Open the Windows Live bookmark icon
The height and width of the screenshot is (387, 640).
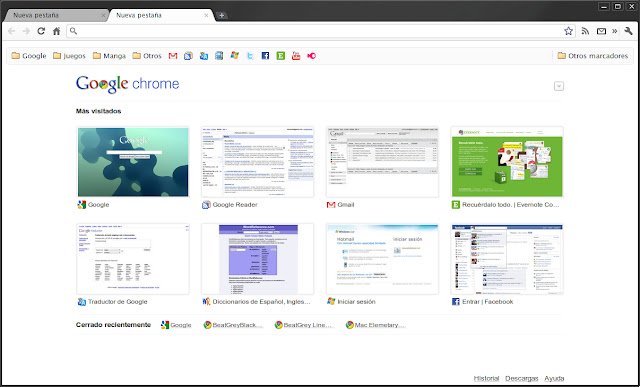pyautogui.click(x=234, y=56)
